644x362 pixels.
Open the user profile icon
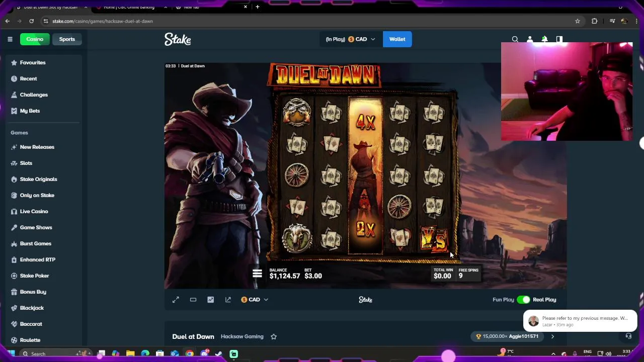[x=530, y=39]
